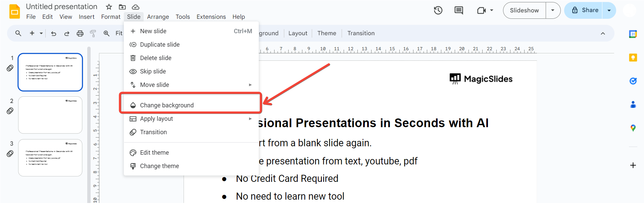Select the paint format roller icon
Screen dimensions: 644x205
[93, 33]
